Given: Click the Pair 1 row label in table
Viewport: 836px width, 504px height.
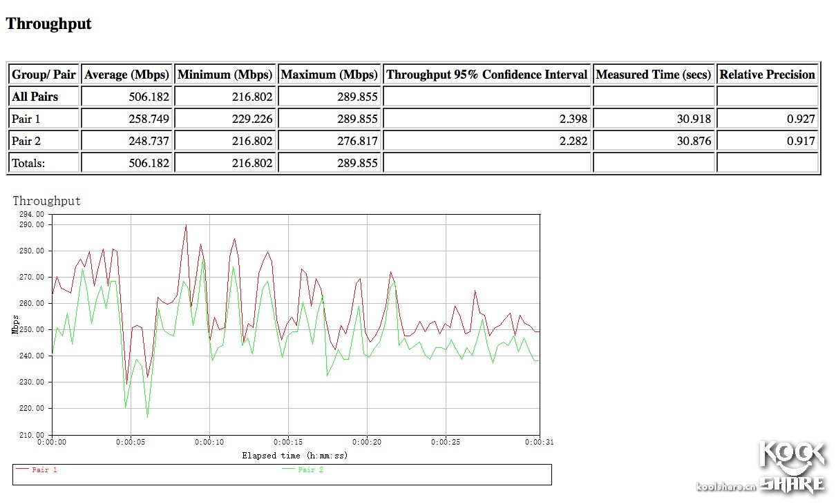Looking at the screenshot, I should [x=26, y=119].
